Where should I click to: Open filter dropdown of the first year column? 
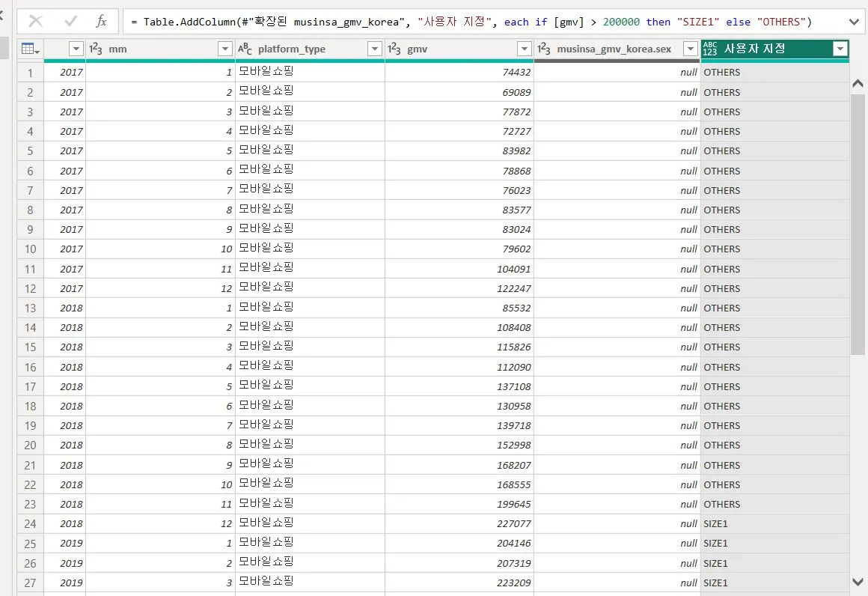click(x=76, y=49)
